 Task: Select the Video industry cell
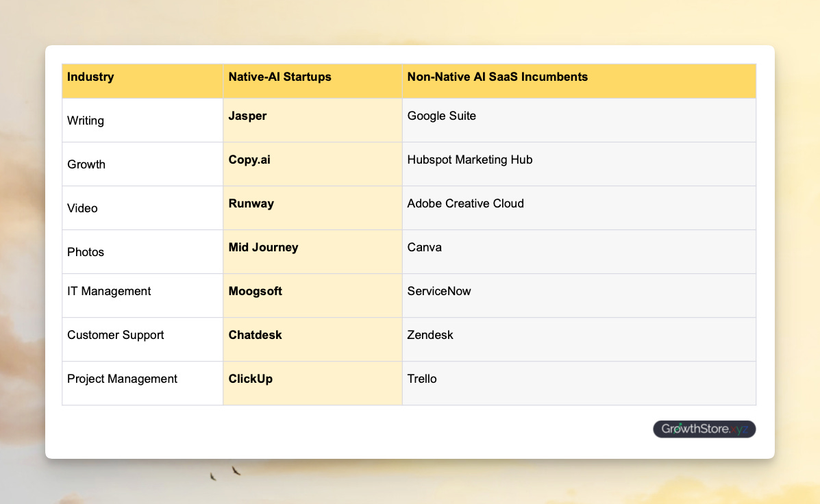click(142, 208)
